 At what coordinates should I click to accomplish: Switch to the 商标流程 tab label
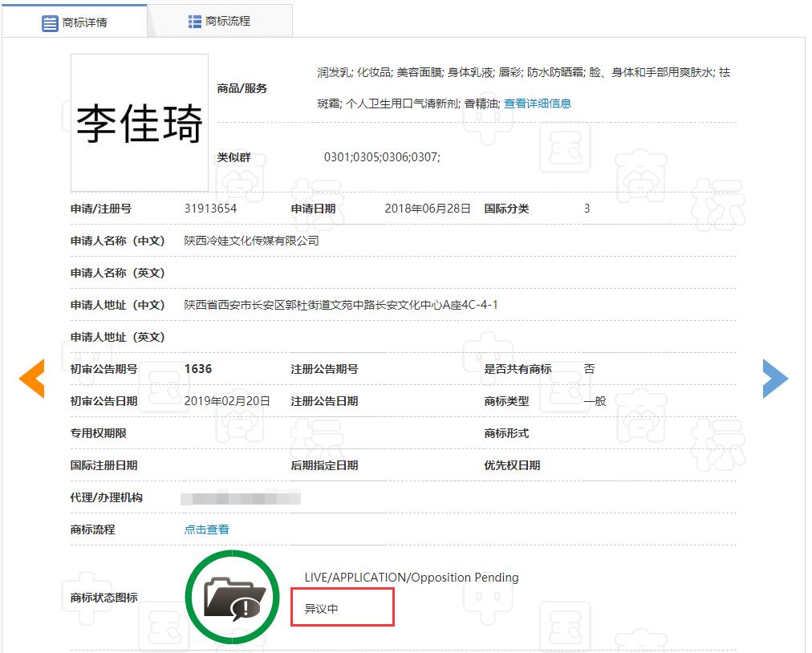(x=228, y=22)
